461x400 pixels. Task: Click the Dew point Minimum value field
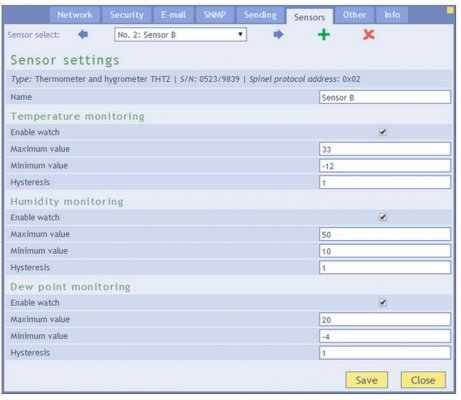(385, 336)
